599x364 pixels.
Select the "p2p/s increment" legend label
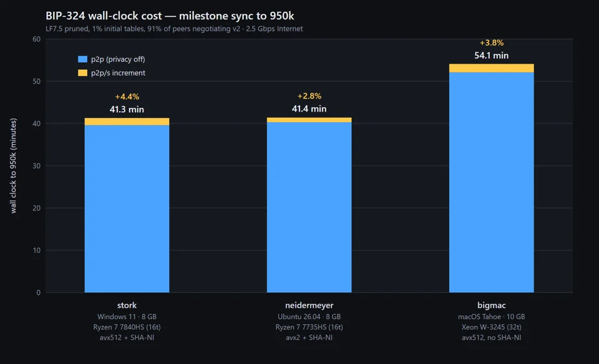coord(118,73)
